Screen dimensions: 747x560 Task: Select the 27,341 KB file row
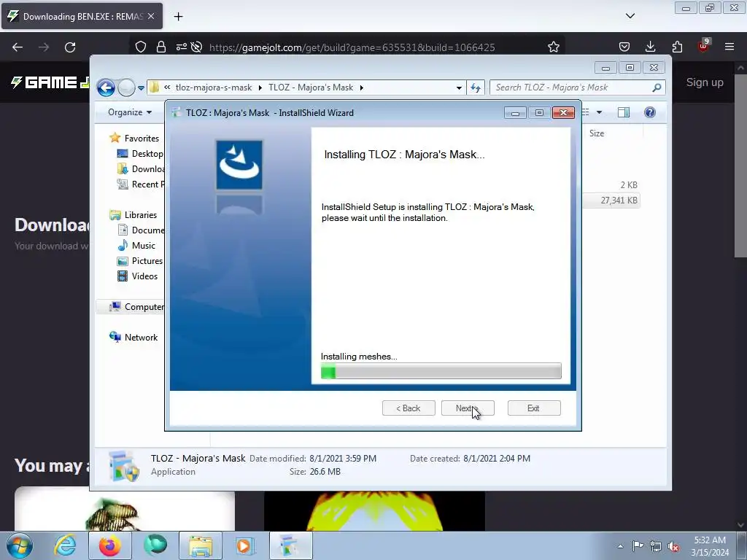pyautogui.click(x=612, y=201)
